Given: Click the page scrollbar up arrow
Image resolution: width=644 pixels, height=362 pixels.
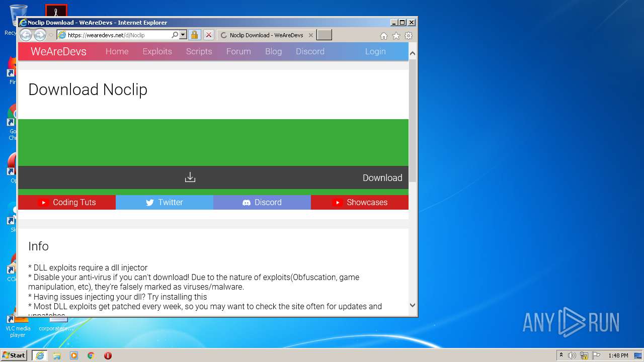Looking at the screenshot, I should 413,53.
